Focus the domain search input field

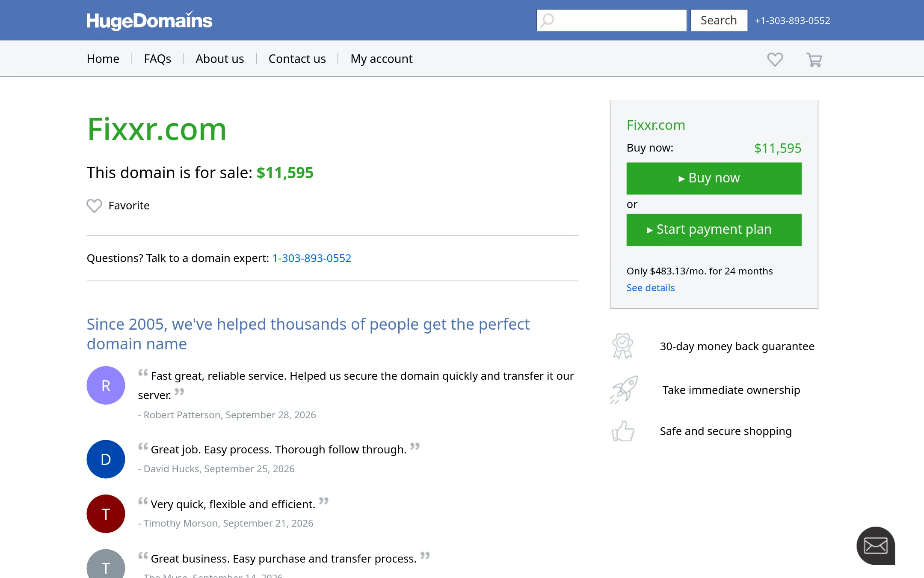[x=612, y=20]
